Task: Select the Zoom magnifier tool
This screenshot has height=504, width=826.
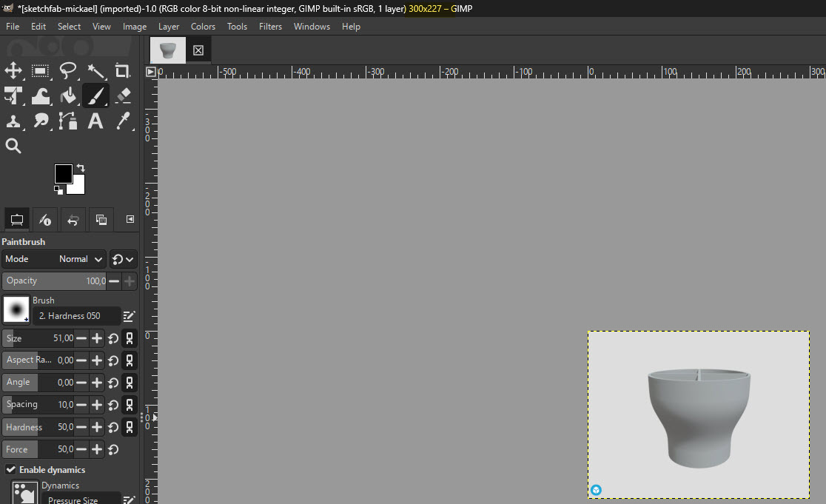Action: [x=13, y=146]
